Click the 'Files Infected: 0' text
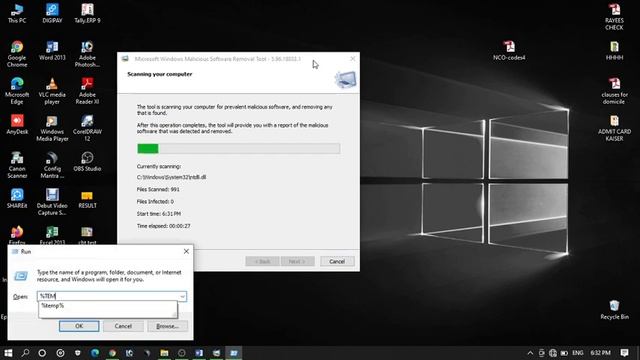The height and width of the screenshot is (360, 640). pos(155,201)
